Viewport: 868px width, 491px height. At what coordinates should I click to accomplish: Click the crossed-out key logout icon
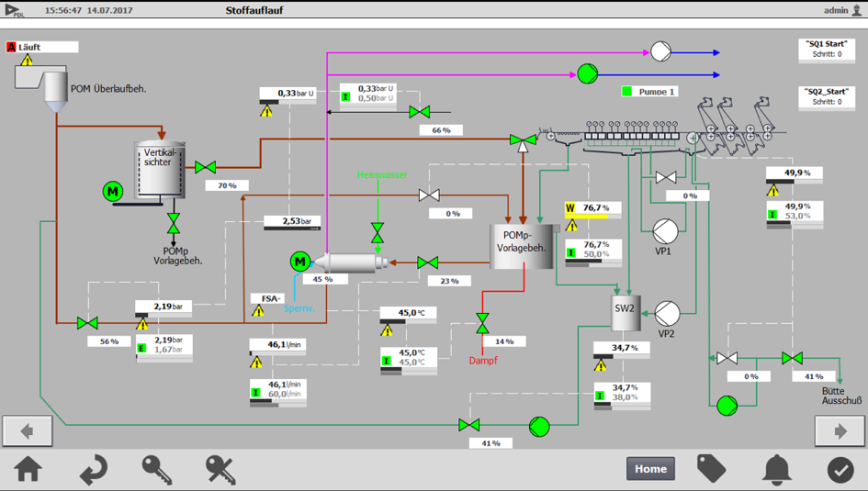pyautogui.click(x=220, y=469)
